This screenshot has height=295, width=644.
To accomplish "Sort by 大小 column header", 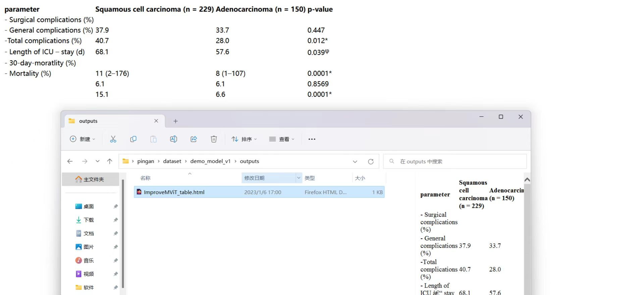I will [x=360, y=178].
